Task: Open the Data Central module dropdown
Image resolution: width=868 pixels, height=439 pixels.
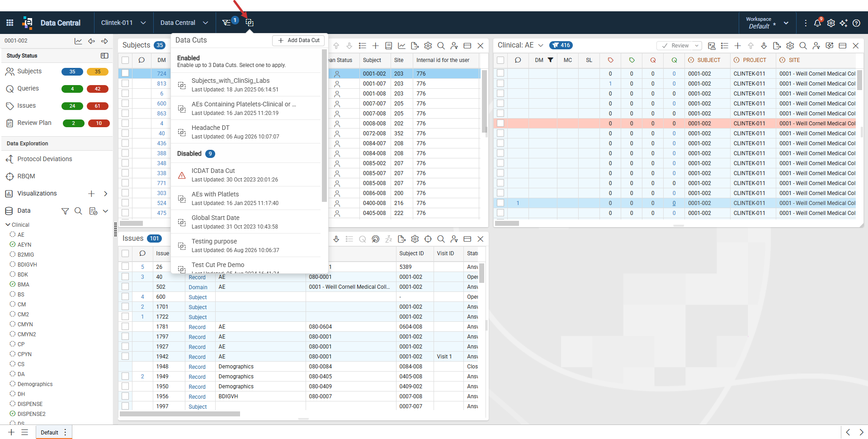Action: 184,23
